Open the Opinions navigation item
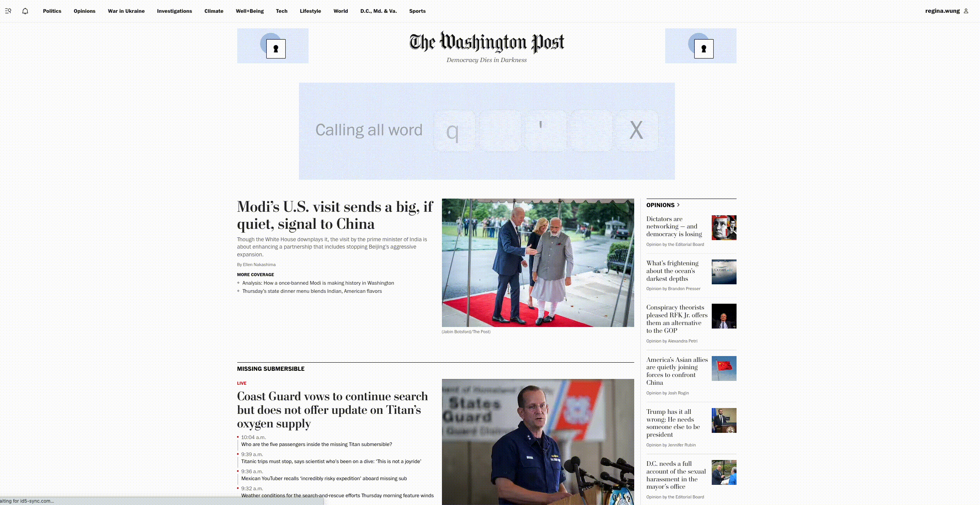 tap(85, 11)
